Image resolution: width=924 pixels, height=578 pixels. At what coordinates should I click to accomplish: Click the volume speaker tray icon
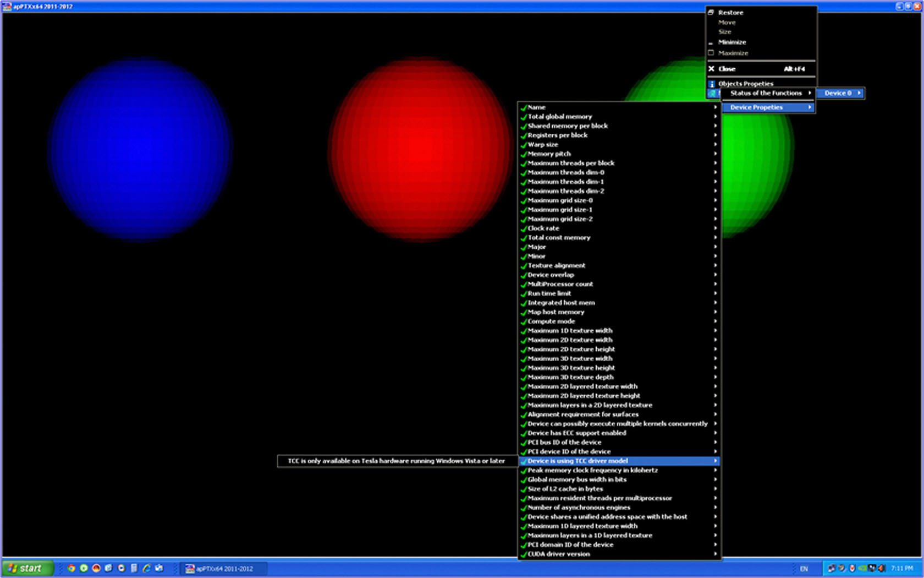tap(882, 568)
